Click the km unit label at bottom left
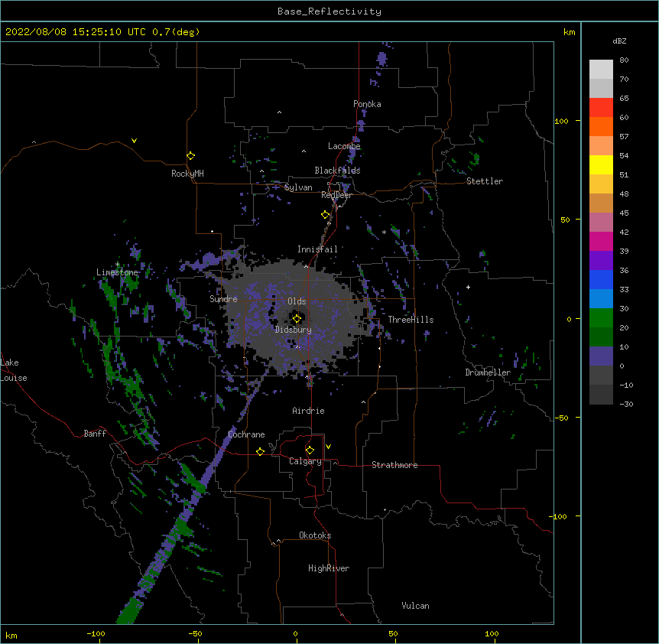Screen dimensions: 659x644 pyautogui.click(x=11, y=635)
